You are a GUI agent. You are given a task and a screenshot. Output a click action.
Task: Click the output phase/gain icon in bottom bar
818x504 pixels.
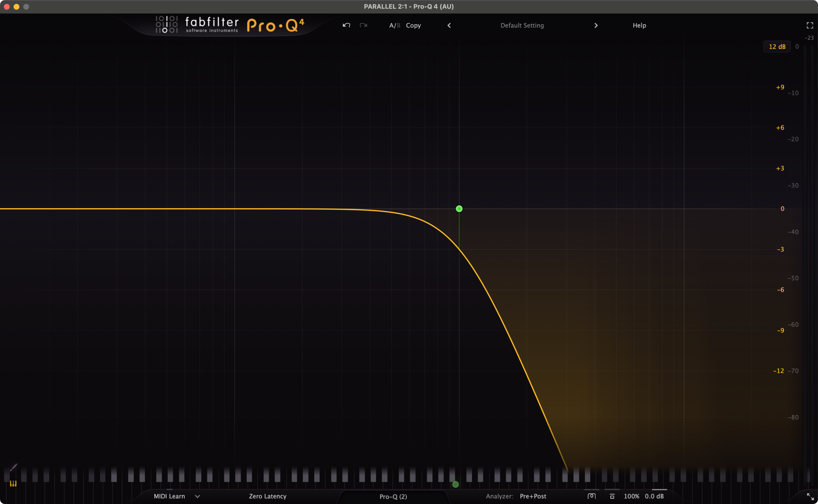[x=591, y=496]
